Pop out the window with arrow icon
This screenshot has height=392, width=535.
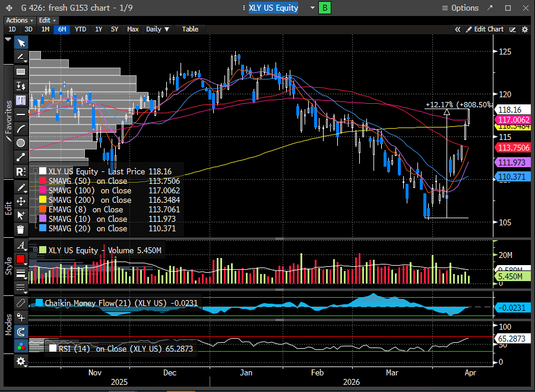pos(490,8)
